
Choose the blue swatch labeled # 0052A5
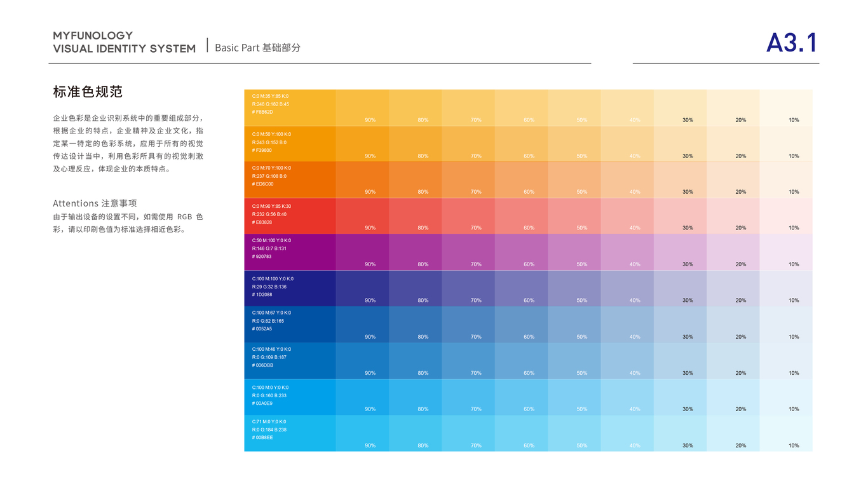tap(290, 325)
